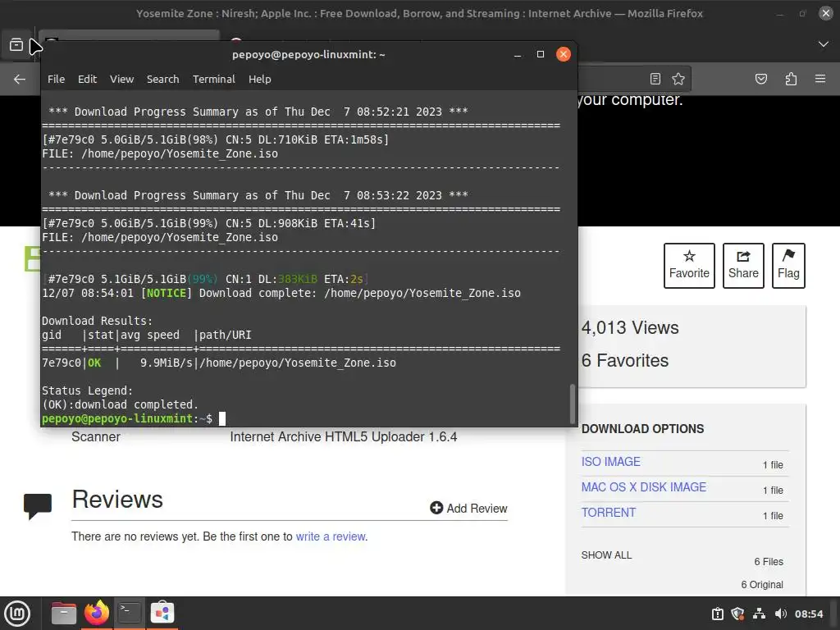Open Firefox recent browsing view icon
Screen dimensions: 840x630
click(x=16, y=45)
